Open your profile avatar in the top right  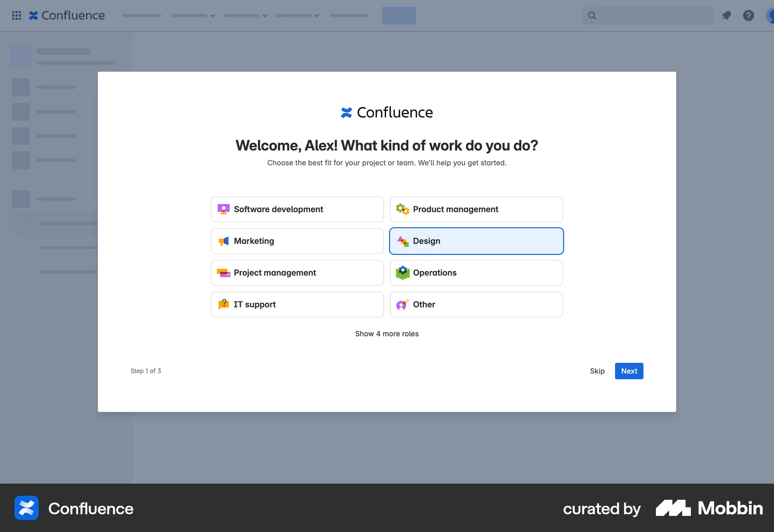[770, 15]
